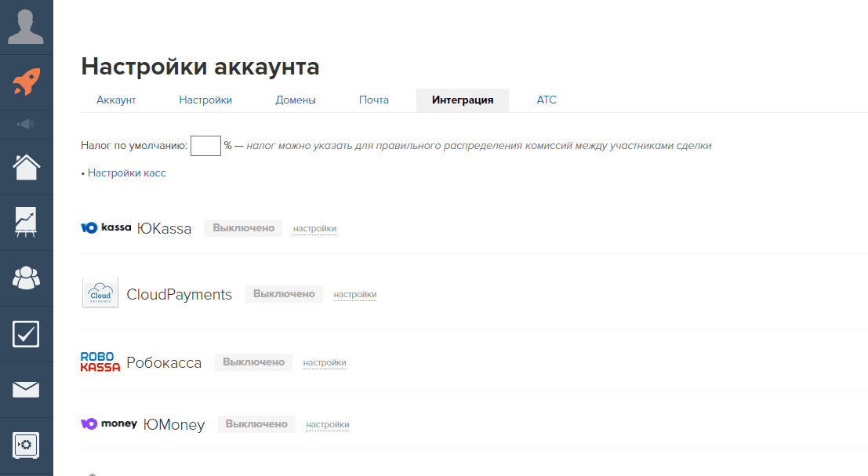Switch to the АТС tab

point(547,100)
